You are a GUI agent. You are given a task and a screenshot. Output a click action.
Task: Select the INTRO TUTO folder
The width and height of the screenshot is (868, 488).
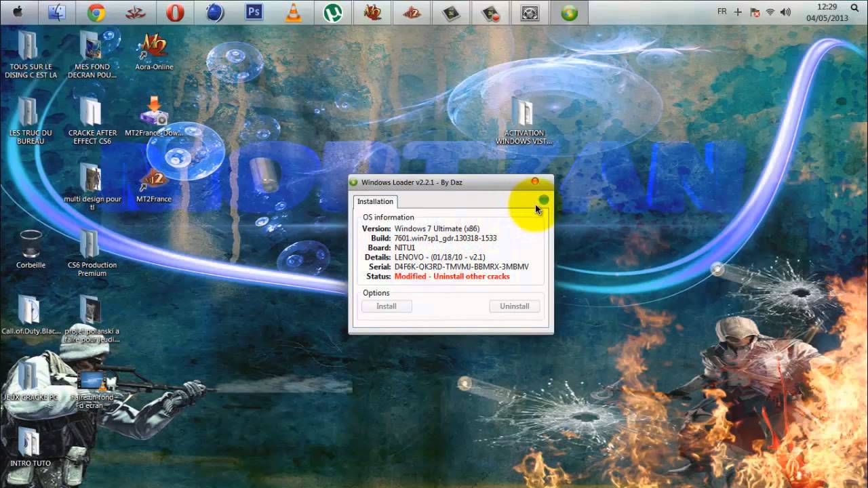point(31,447)
